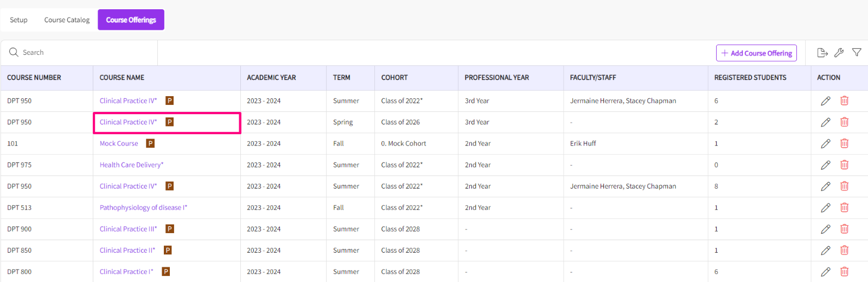Open the Pathophysiology of disease I link
868x282 pixels.
(x=143, y=208)
